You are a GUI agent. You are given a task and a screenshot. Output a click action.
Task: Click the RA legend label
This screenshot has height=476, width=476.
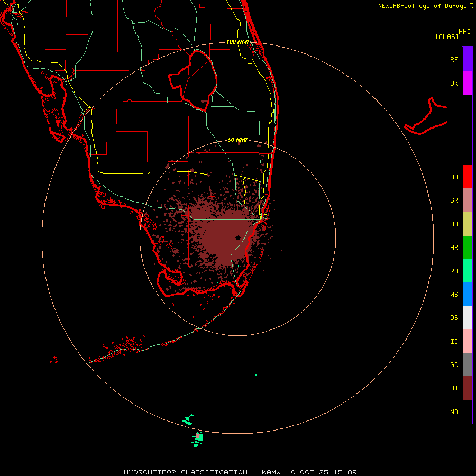(x=454, y=271)
